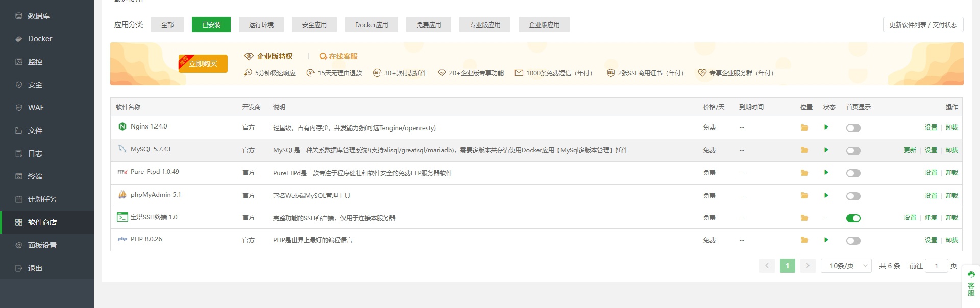Click the MySQL running status play icon

(826, 150)
